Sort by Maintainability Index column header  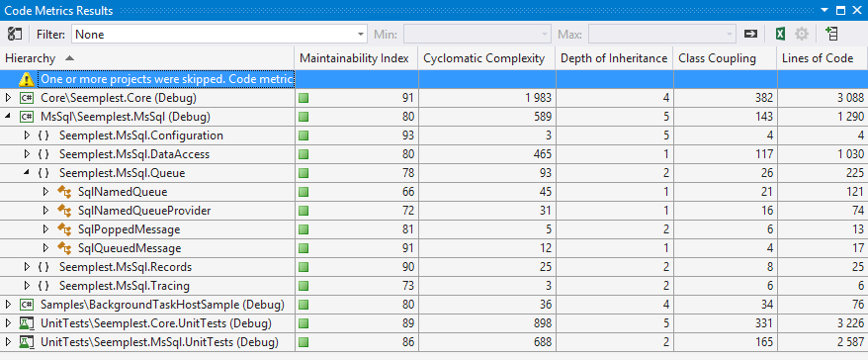pos(357,58)
